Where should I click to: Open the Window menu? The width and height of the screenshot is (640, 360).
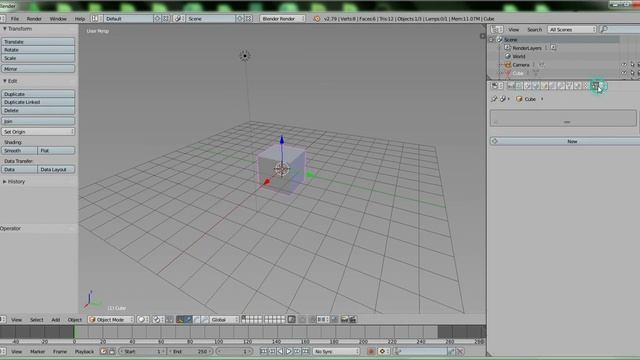point(58,19)
